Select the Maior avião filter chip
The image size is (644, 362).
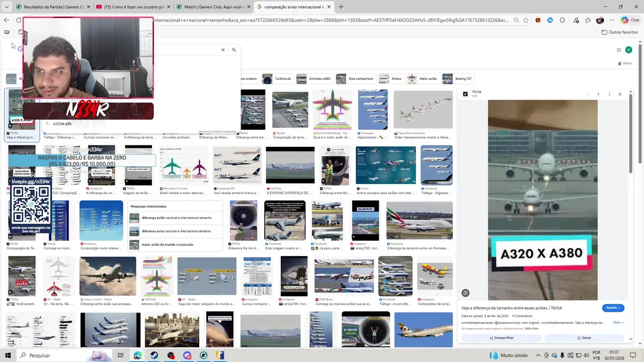coord(423,78)
